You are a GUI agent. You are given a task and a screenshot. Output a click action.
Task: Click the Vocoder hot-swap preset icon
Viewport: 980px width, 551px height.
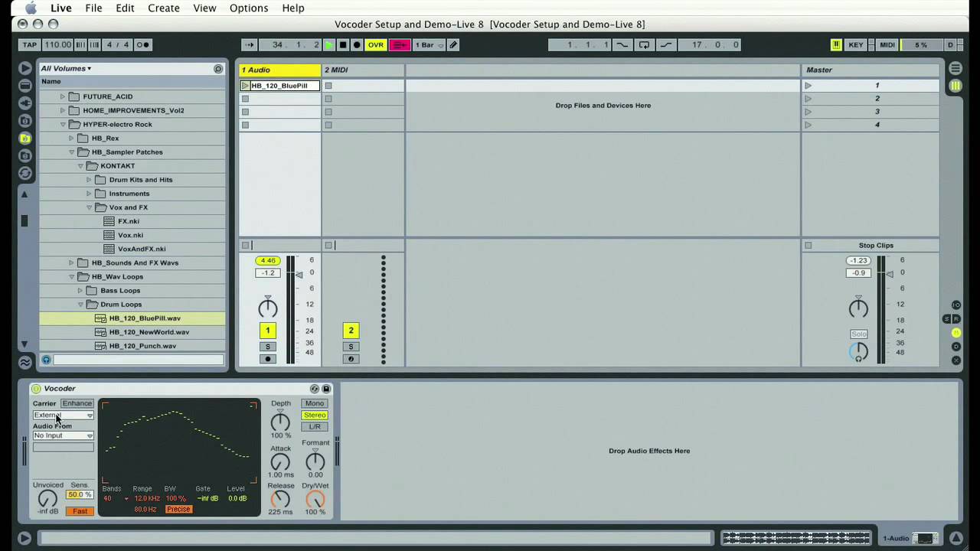coord(314,389)
